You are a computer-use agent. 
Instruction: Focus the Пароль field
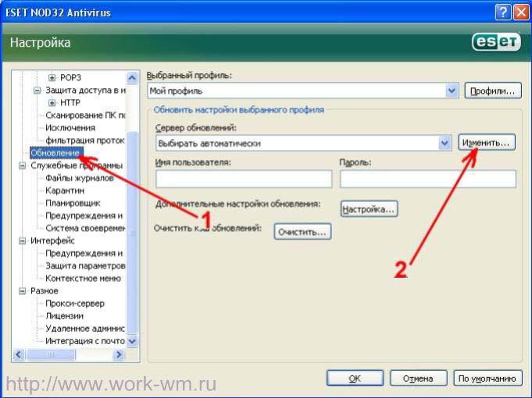[x=428, y=179]
